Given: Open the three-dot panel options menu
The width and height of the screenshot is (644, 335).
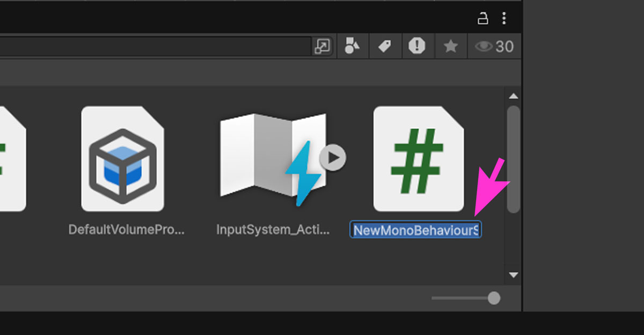Looking at the screenshot, I should [503, 19].
